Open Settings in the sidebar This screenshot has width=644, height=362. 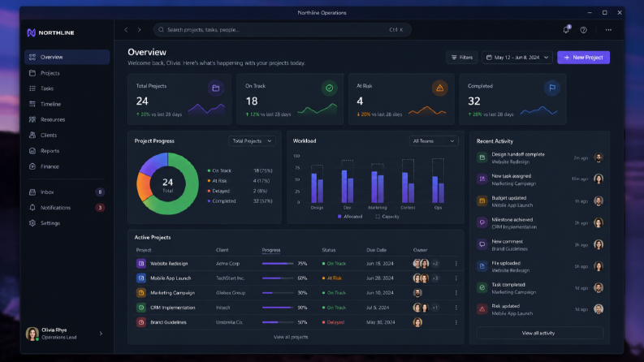point(67,223)
